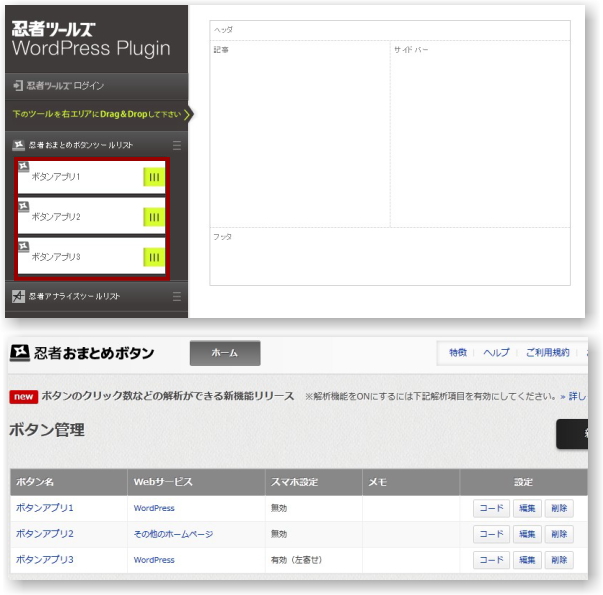This screenshot has height=595, width=603.
Task: Click the green drag handle on ボタンアプリ1
Action: pos(153,177)
